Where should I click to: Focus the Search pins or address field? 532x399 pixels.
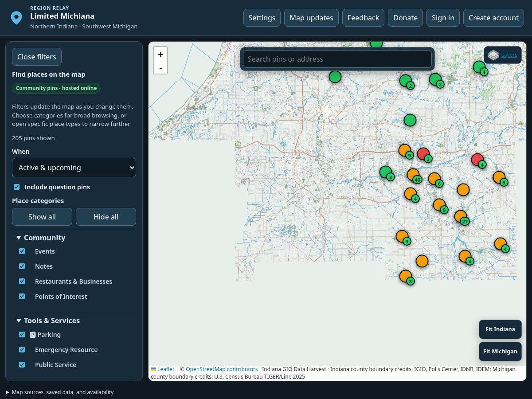click(x=337, y=59)
